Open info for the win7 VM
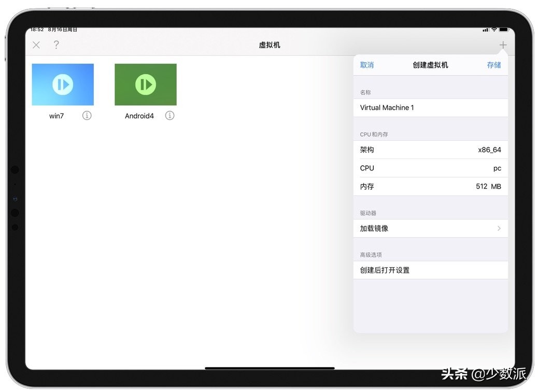This screenshot has width=538, height=392. pyautogui.click(x=87, y=115)
